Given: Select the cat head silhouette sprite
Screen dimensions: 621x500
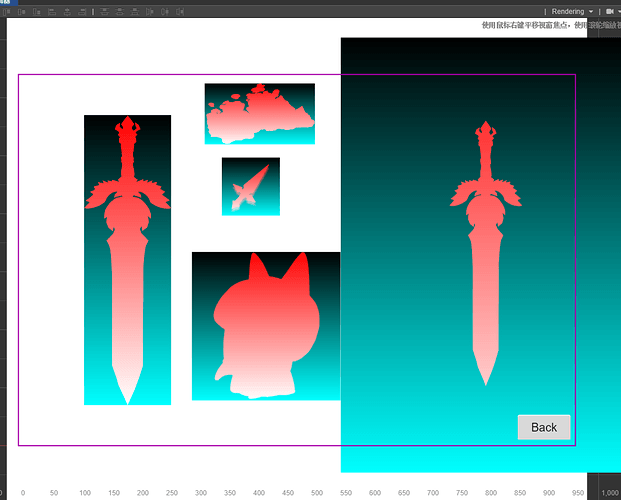Looking at the screenshot, I should [x=266, y=326].
